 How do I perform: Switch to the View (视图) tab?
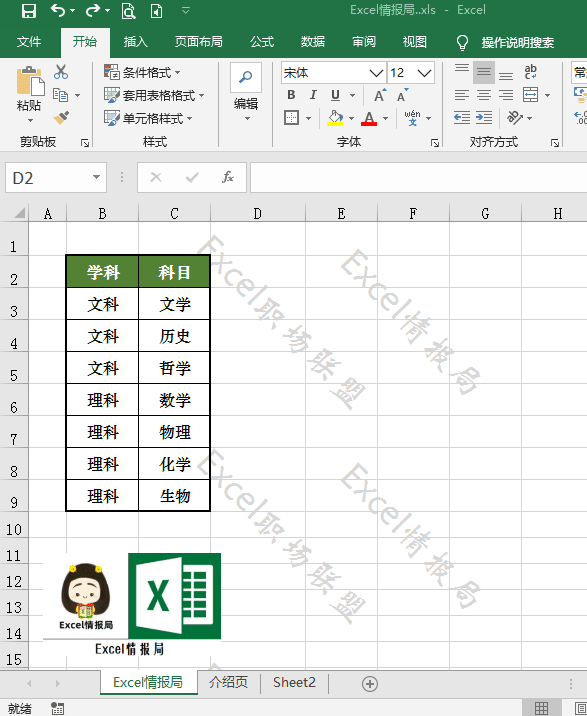pyautogui.click(x=415, y=42)
